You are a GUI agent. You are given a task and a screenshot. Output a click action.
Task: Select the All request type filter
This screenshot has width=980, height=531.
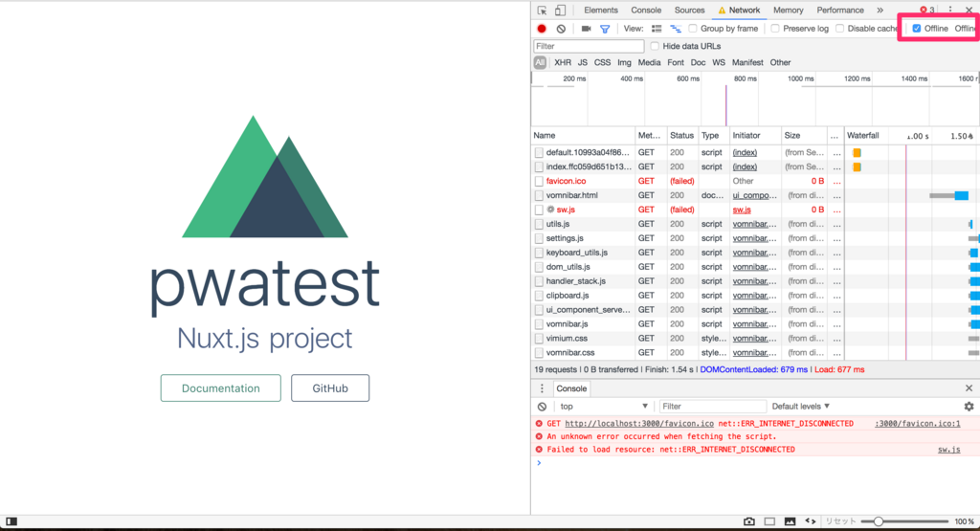tap(540, 62)
